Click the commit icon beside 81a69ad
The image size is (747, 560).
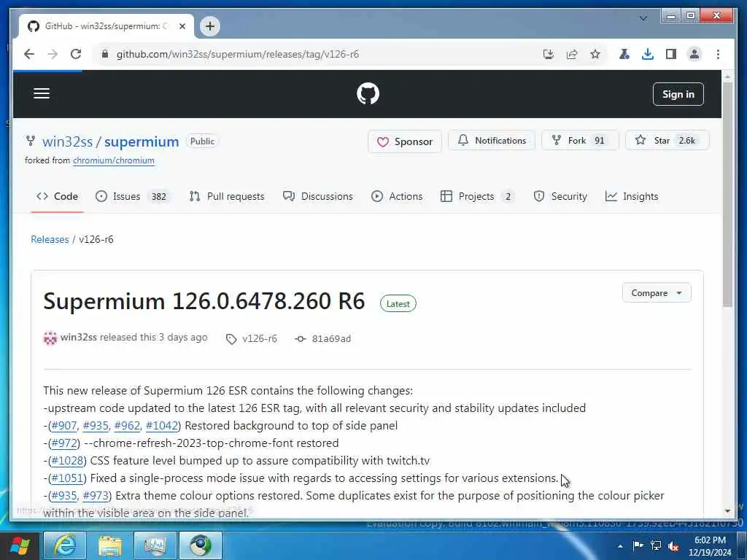point(300,339)
